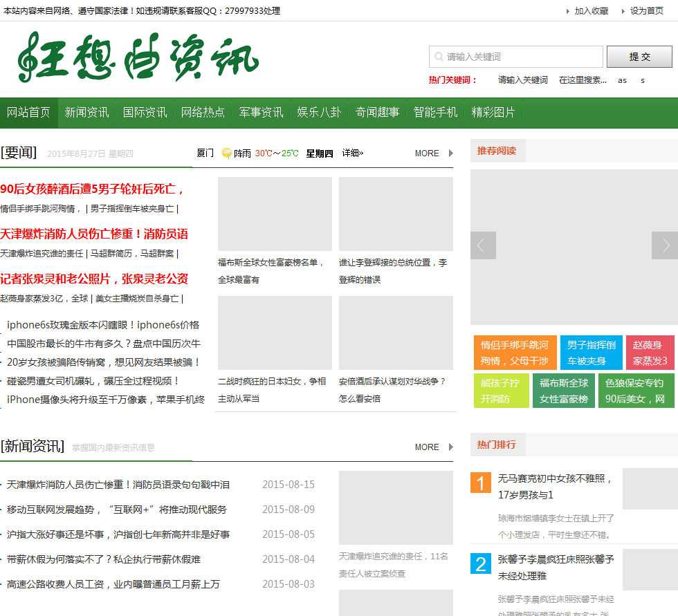Viewport: 678px width, 616px height.
Task: Open 国际资讯 navigation item
Action: tap(145, 112)
